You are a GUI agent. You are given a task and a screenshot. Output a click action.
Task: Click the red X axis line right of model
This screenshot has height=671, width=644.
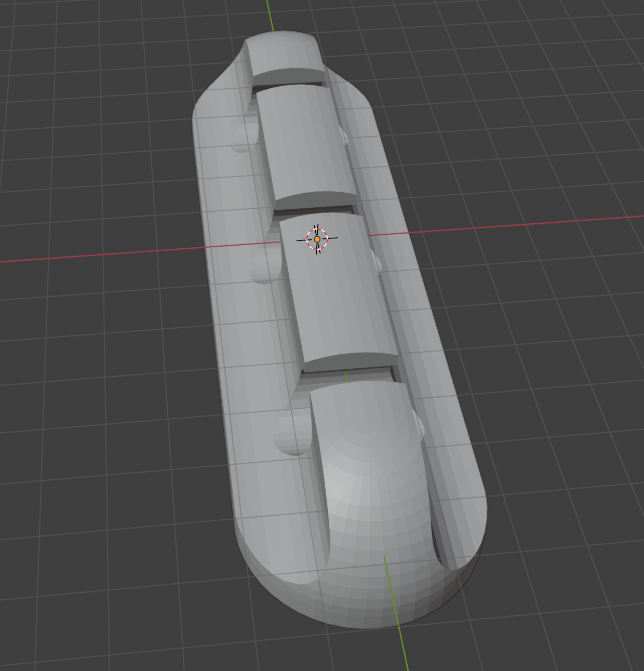[x=519, y=225]
